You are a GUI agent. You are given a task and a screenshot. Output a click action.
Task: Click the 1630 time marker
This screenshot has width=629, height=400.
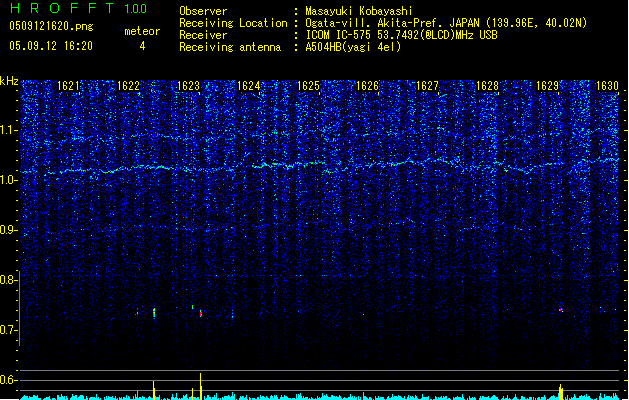point(607,86)
